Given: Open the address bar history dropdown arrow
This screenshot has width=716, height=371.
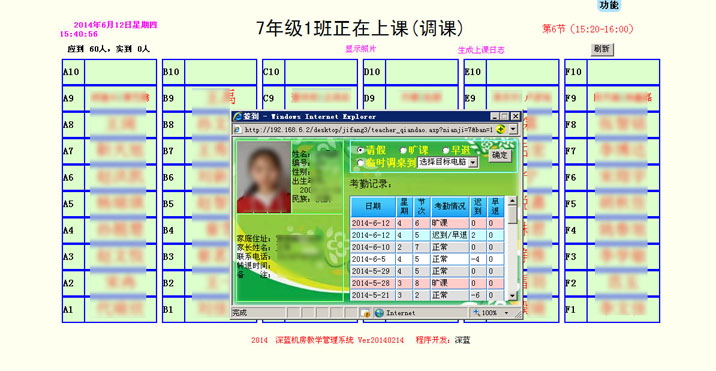Looking at the screenshot, I should point(513,130).
